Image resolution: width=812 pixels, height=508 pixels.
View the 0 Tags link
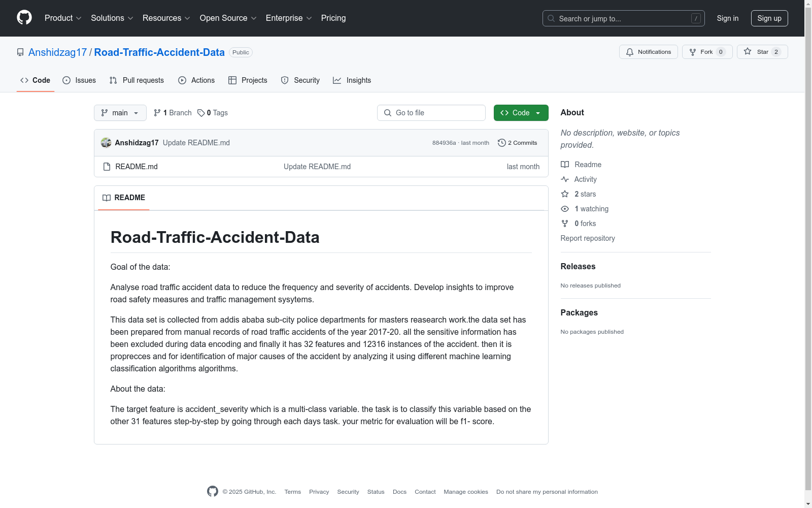pyautogui.click(x=213, y=113)
